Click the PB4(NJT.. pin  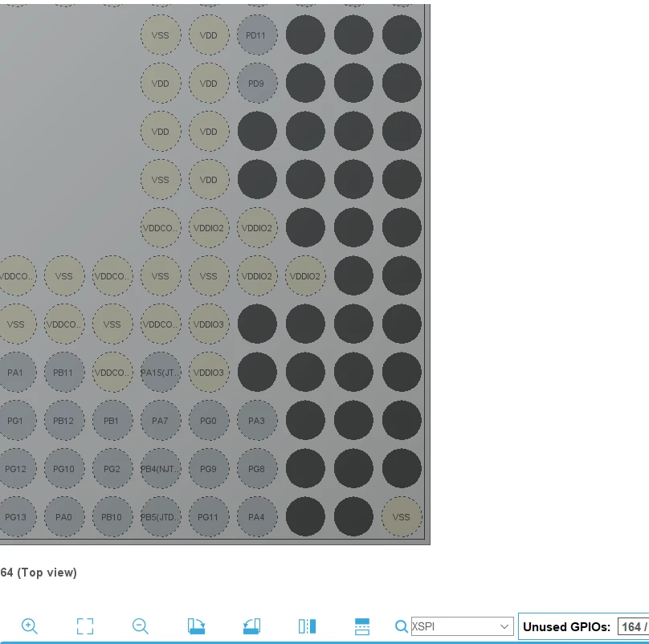pos(160,468)
